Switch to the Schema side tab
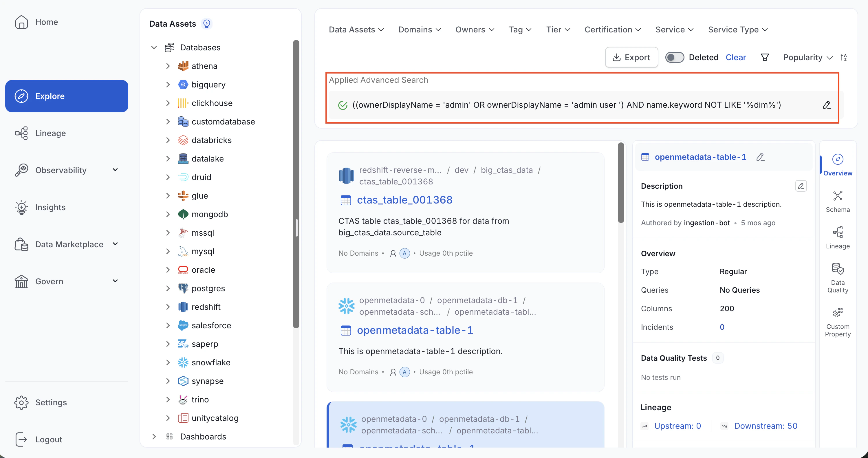This screenshot has width=868, height=458. (837, 201)
